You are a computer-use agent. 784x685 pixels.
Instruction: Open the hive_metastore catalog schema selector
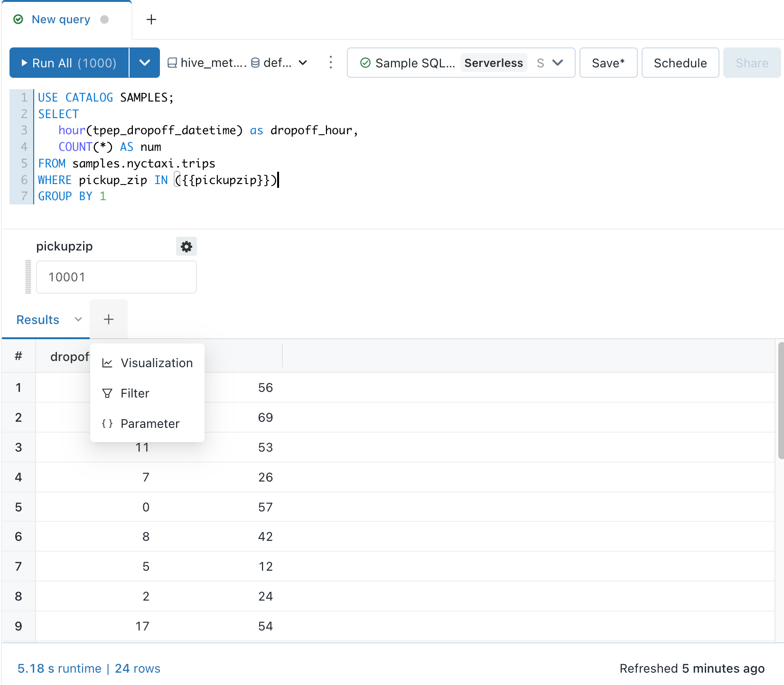(237, 63)
